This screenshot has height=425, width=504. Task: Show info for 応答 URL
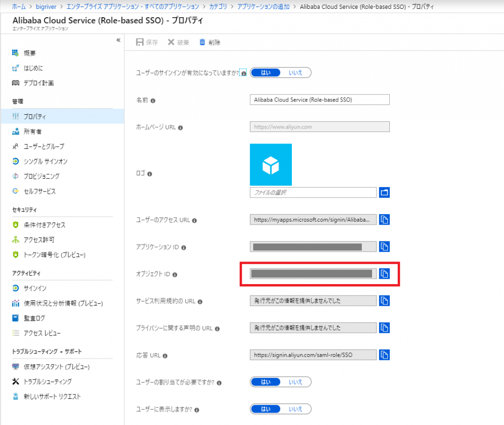pos(165,356)
